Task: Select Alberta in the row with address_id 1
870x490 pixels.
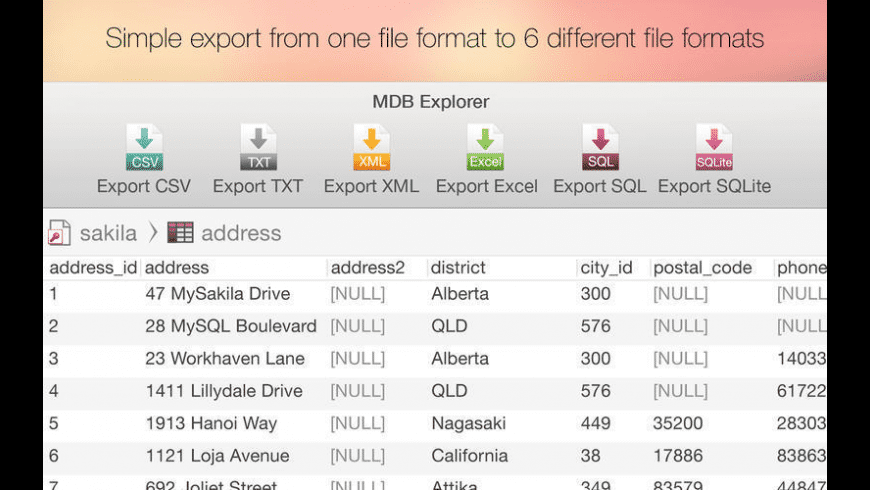Action: (460, 294)
